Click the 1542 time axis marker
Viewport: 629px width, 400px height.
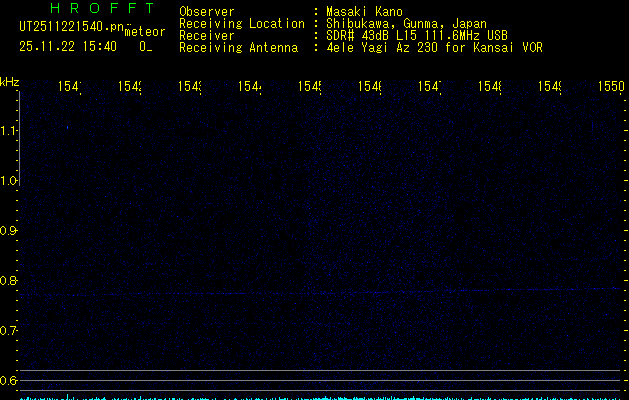[130, 86]
